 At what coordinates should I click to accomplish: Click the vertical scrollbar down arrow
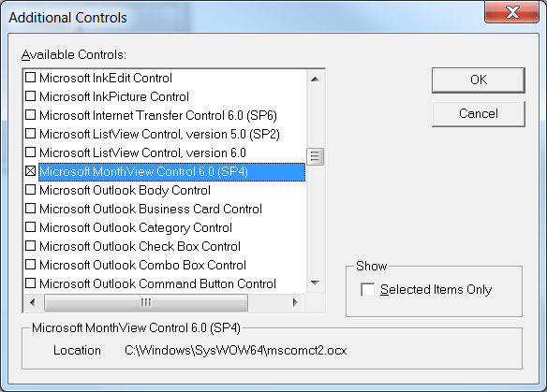315,283
